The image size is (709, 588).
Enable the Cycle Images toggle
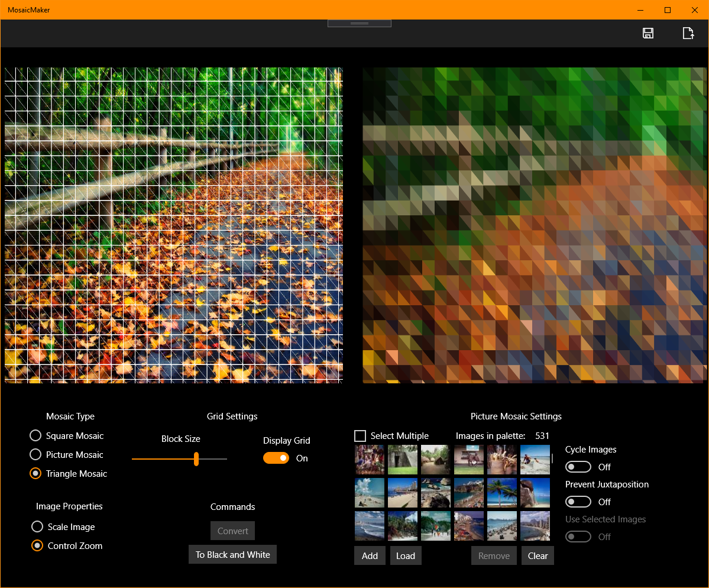pyautogui.click(x=578, y=467)
